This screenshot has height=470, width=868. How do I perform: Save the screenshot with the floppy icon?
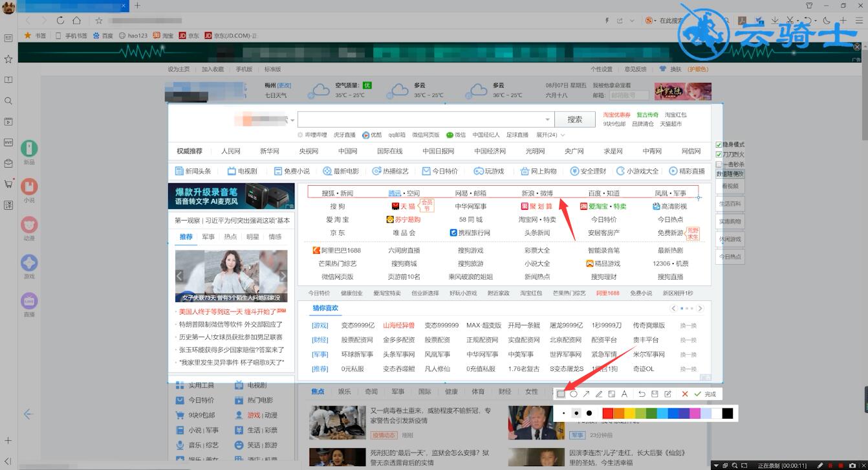(x=655, y=394)
